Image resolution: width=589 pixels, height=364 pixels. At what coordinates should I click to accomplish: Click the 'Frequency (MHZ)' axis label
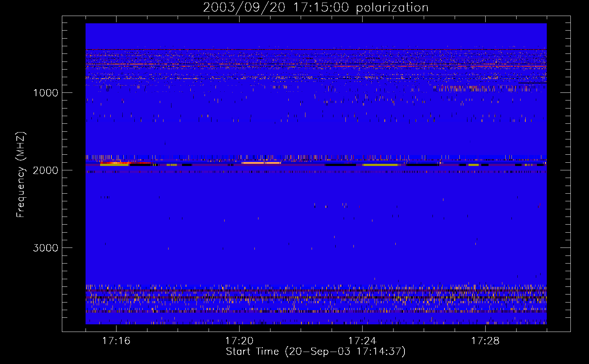pyautogui.click(x=21, y=175)
